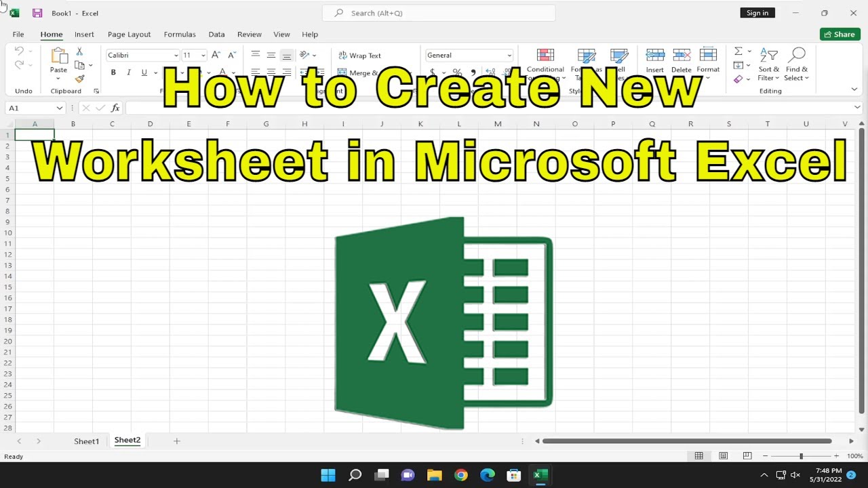Click the Delete cells icon
The height and width of the screenshot is (488, 868).
tap(682, 56)
